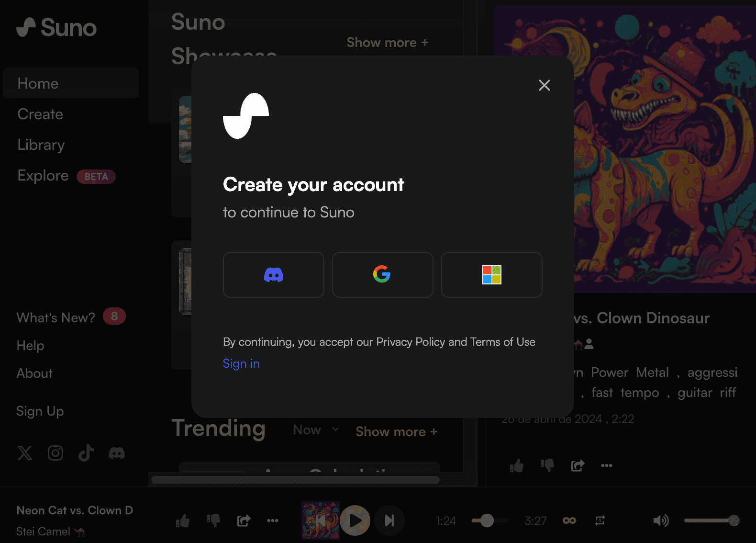
Task: Sign up with Google in the dialog
Action: click(x=383, y=275)
